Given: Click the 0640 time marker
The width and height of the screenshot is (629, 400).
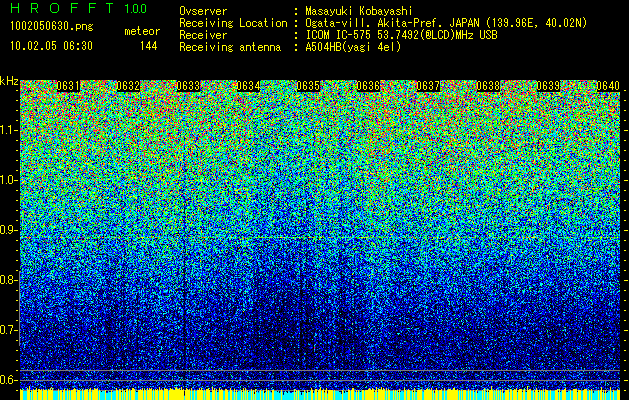Looking at the screenshot, I should 608,86.
